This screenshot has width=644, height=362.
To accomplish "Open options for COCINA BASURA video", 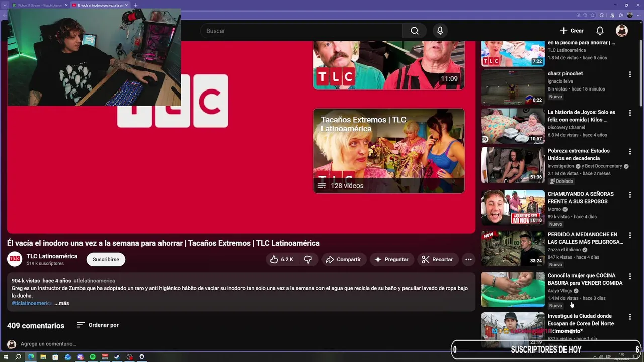I will (630, 276).
